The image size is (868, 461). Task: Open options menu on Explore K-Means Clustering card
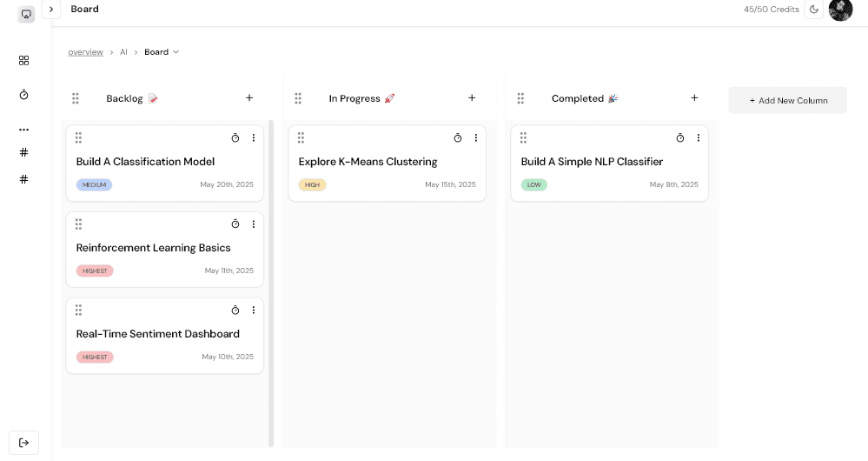(476, 138)
